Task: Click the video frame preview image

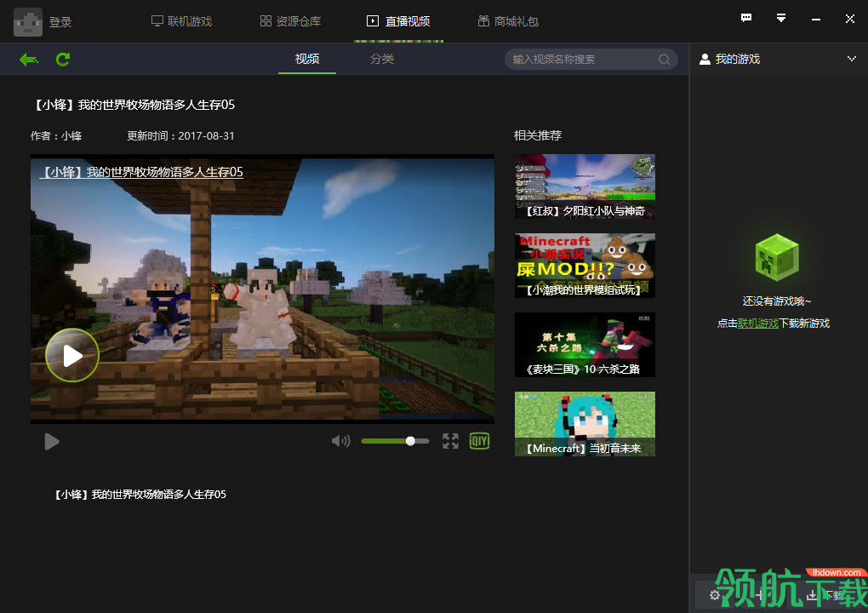Action: coord(262,289)
